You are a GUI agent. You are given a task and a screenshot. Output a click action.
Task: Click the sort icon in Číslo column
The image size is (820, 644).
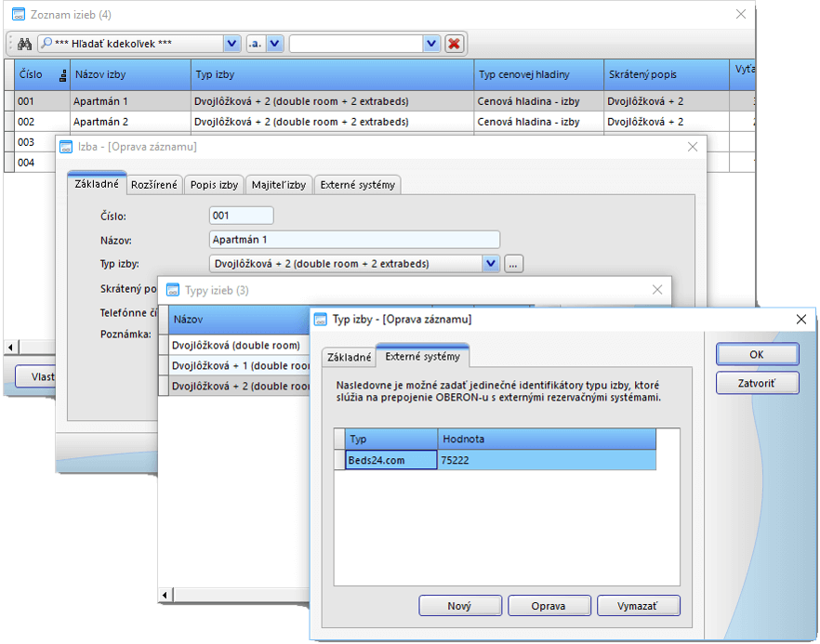pyautogui.click(x=63, y=75)
